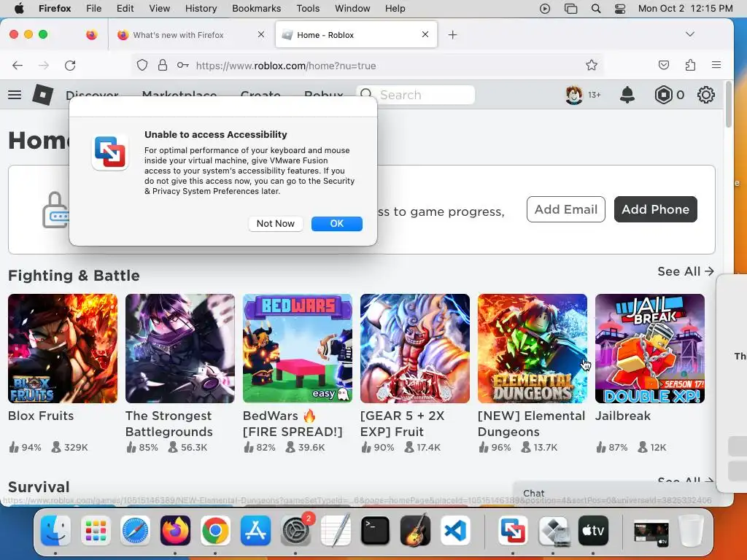
Task: Open Launchpad from the Dock
Action: coord(96,531)
